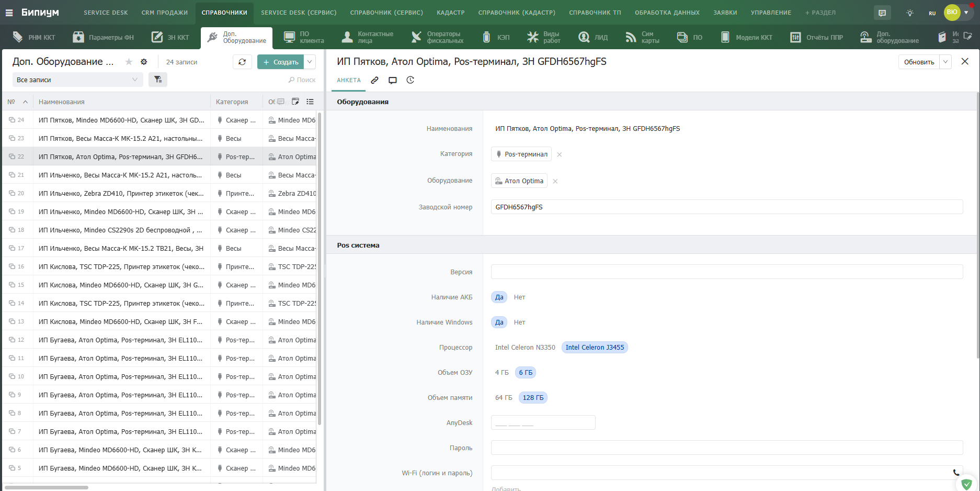Focus the Заводской номер input field
The height and width of the screenshot is (491, 980).
727,207
